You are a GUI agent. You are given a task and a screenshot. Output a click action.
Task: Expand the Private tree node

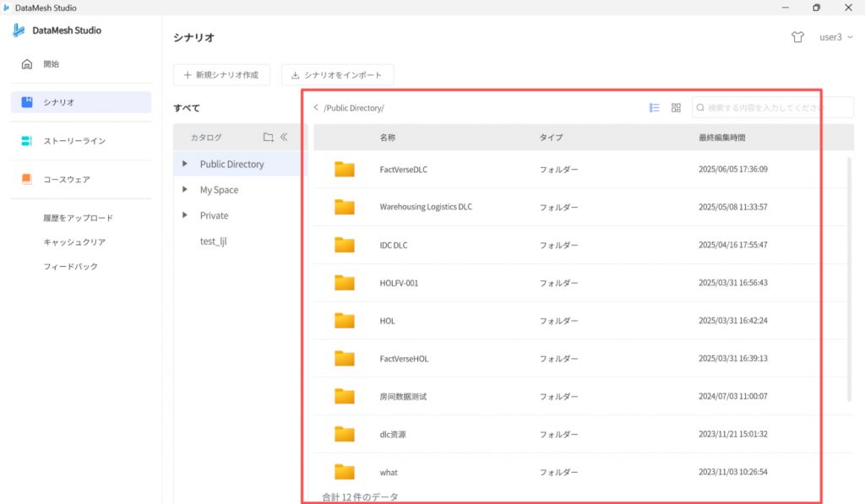[185, 215]
